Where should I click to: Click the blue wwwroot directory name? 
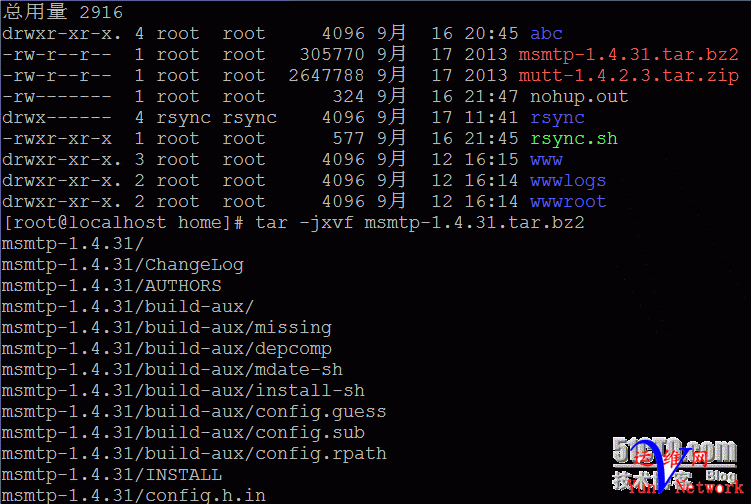click(x=568, y=202)
